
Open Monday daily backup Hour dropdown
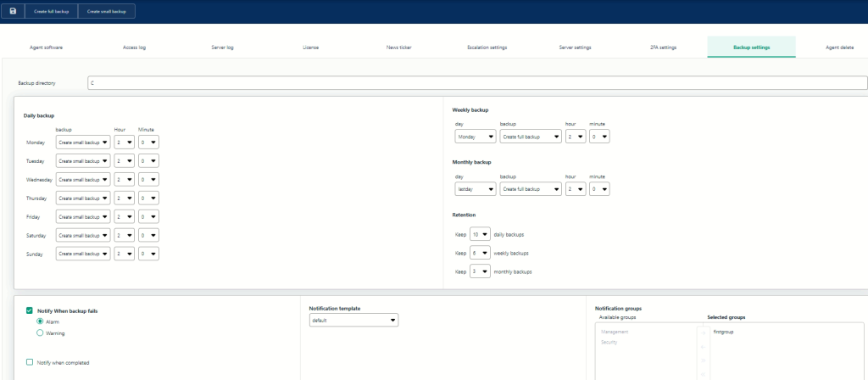(125, 142)
